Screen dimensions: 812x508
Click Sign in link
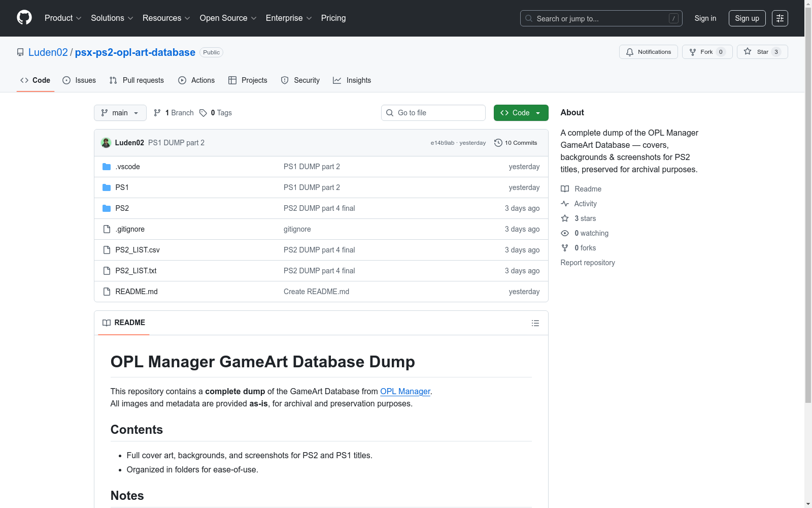pos(705,18)
